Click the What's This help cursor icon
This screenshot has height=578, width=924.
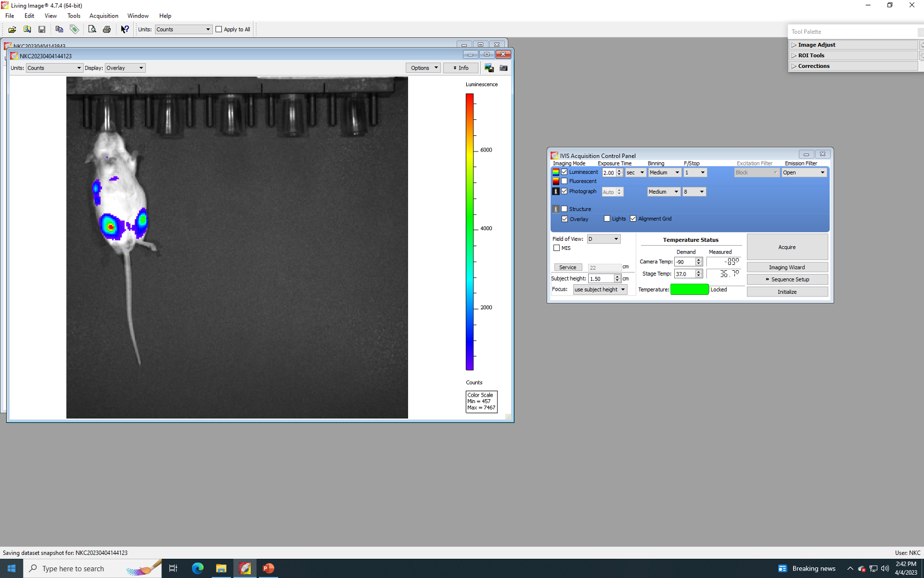125,29
